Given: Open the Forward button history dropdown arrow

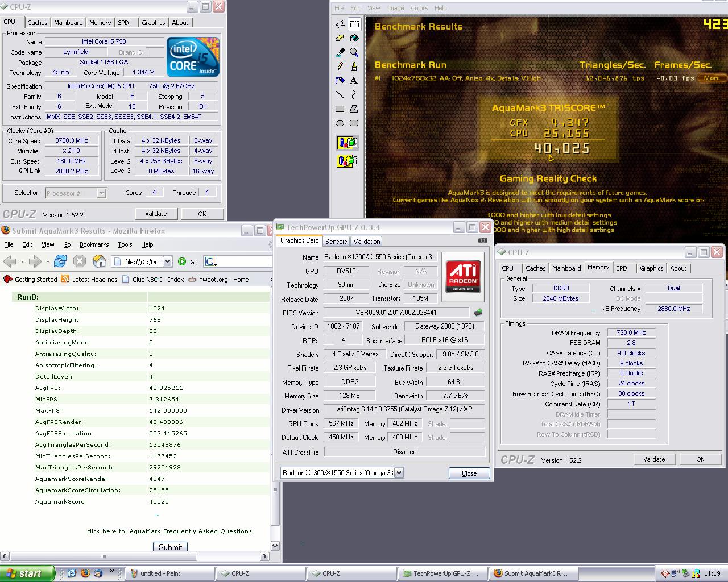Looking at the screenshot, I should (x=47, y=262).
